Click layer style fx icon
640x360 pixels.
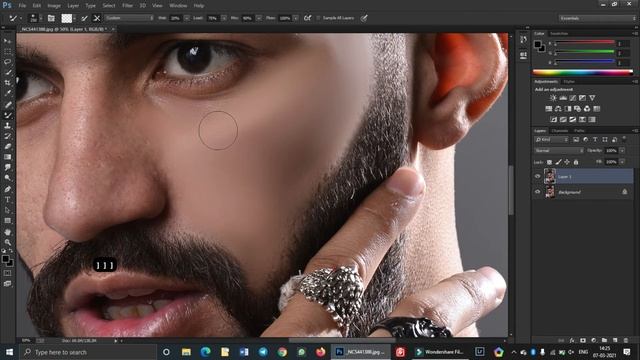point(572,340)
